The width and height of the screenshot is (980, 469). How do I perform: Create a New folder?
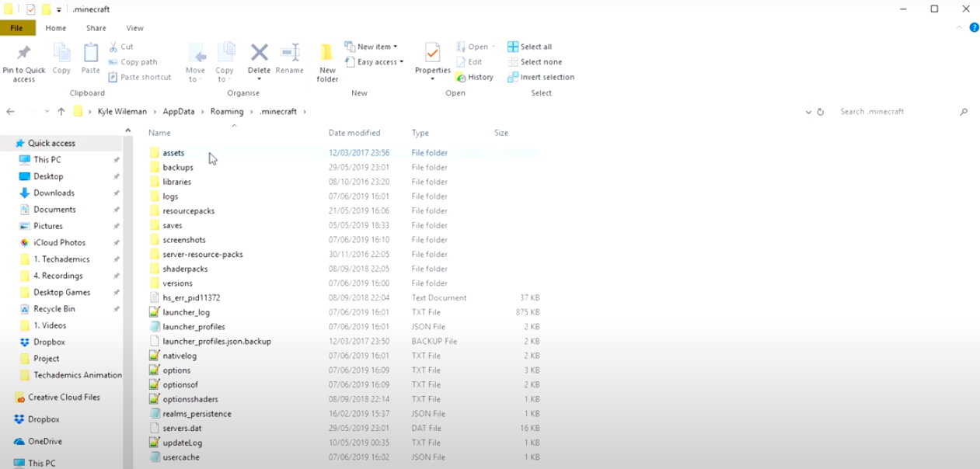point(327,63)
